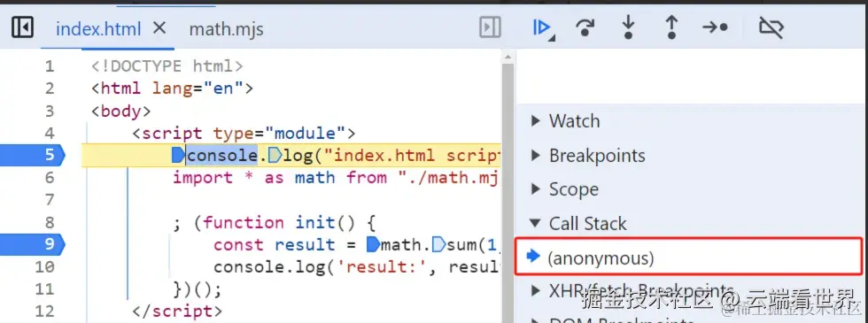Deactivate all breakpoints
This screenshot has width=868, height=323.
(x=771, y=27)
